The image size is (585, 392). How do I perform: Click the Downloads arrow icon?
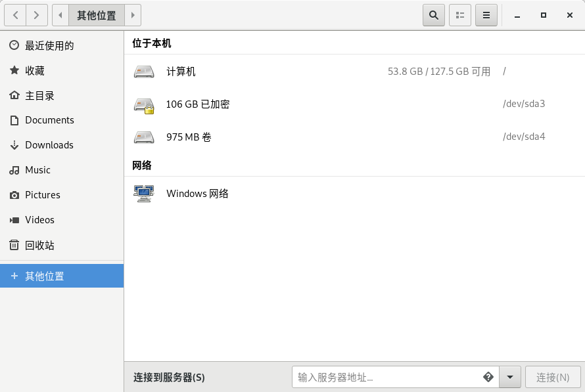pyautogui.click(x=14, y=145)
